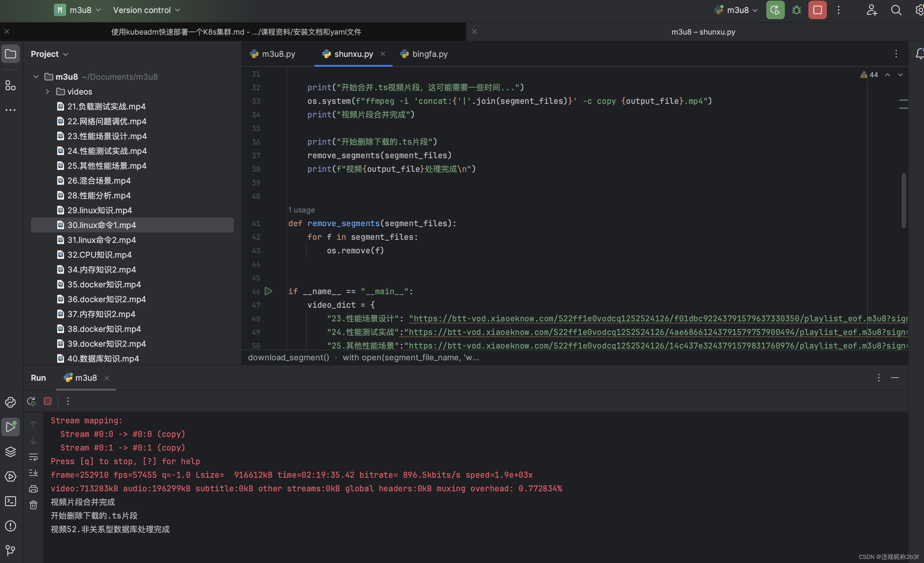Viewport: 924px width, 563px height.
Task: Collapse the m3u8 project node
Action: [x=35, y=76]
